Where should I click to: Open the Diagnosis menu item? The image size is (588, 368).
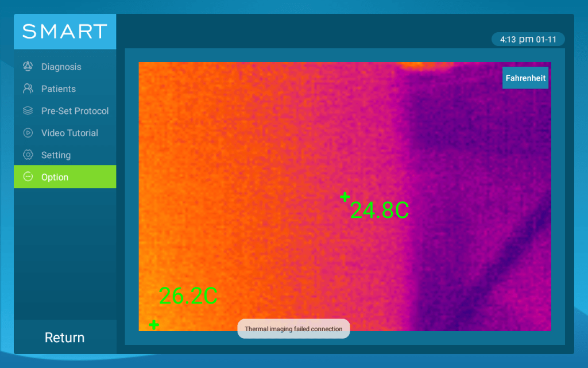[x=61, y=67]
